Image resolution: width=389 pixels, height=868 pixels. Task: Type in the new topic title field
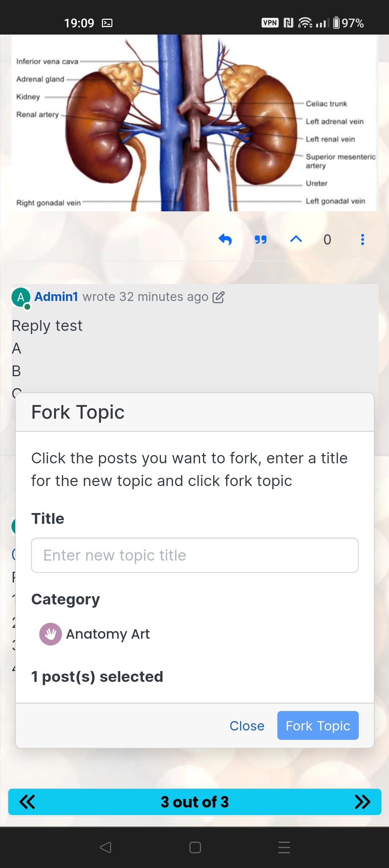coord(194,555)
